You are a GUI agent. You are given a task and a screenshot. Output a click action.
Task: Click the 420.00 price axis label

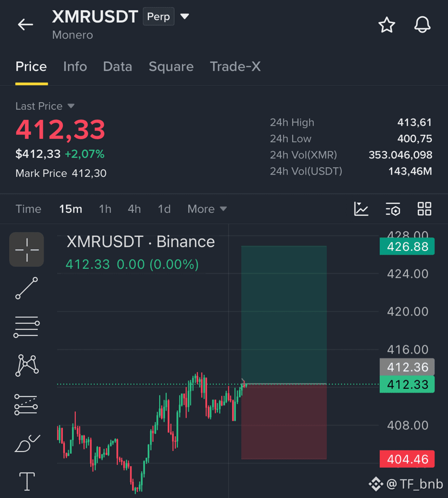tap(407, 311)
